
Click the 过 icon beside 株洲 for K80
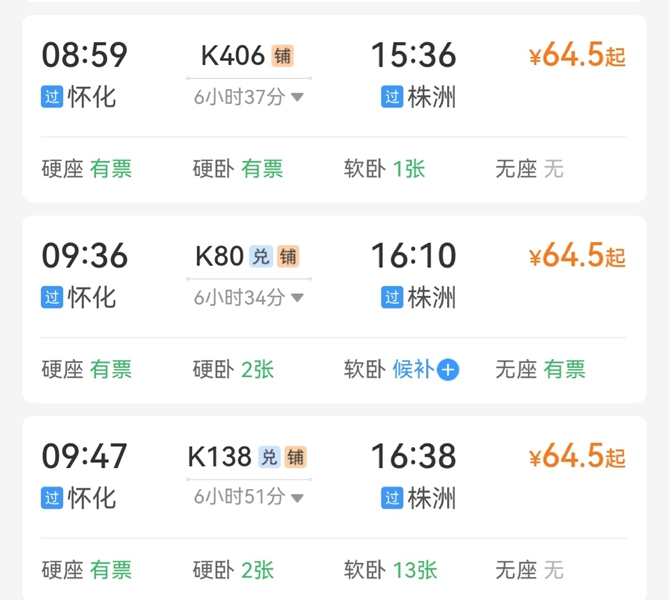coord(392,297)
